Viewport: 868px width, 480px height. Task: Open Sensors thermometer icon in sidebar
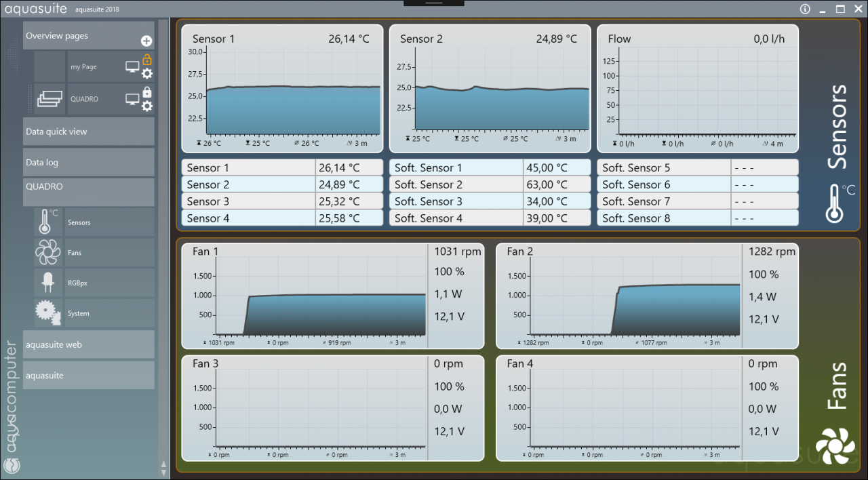tap(48, 222)
